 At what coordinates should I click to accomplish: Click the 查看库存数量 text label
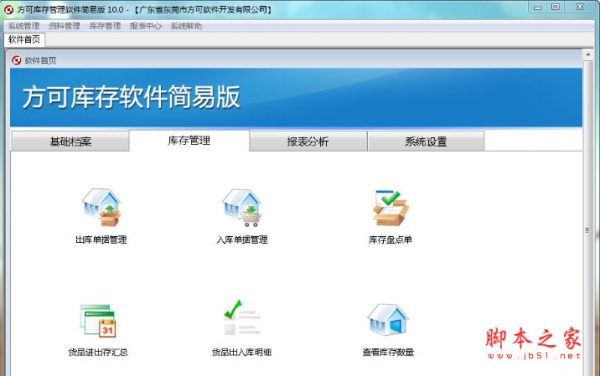388,352
